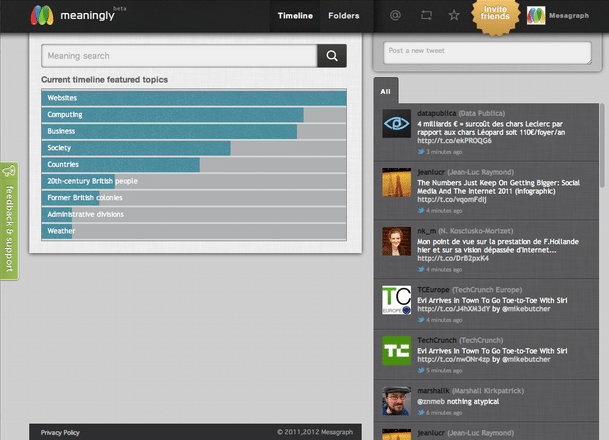609x440 pixels.
Task: Open the nk_m username
Action: click(426, 231)
